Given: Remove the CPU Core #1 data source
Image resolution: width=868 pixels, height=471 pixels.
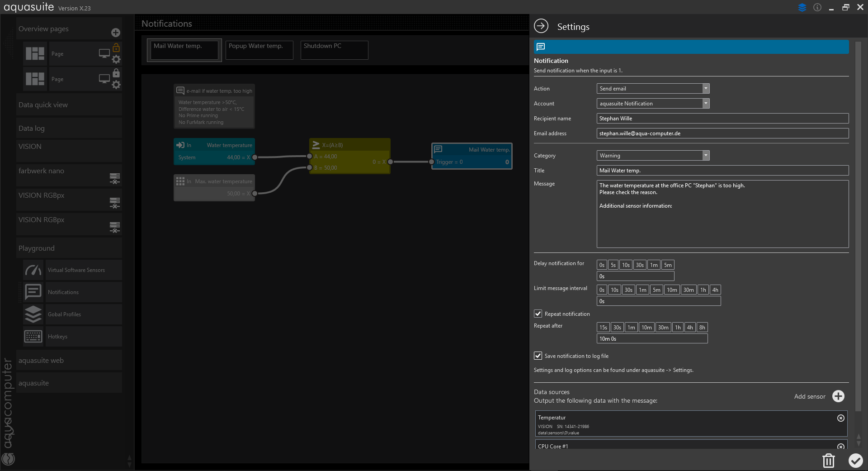Looking at the screenshot, I should tap(841, 447).
